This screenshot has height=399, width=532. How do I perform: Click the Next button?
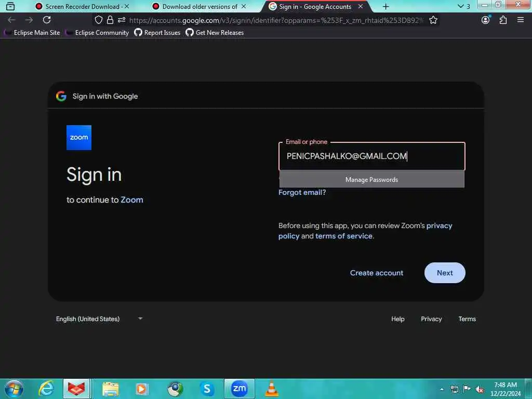445,273
